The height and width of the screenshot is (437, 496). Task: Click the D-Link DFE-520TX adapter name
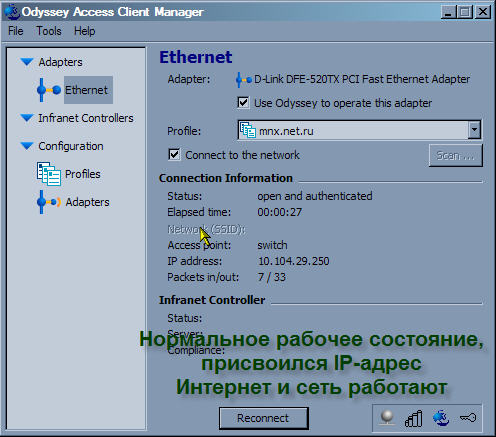pos(362,79)
